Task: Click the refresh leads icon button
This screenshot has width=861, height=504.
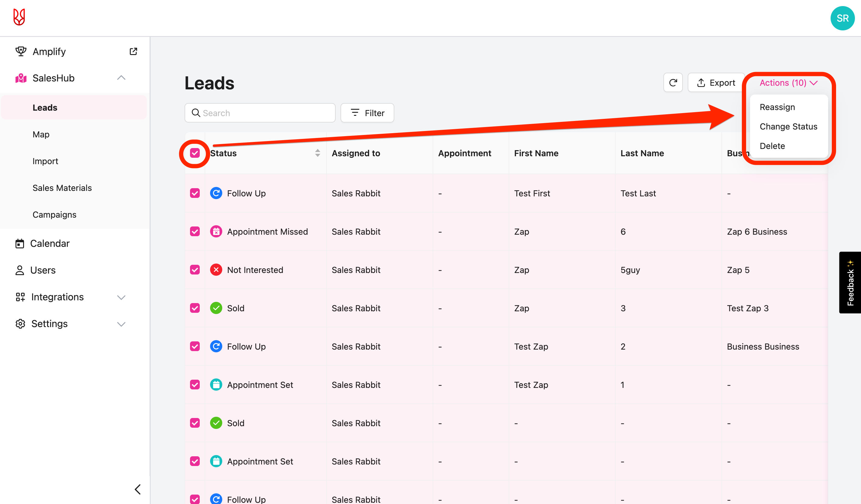Action: (x=673, y=83)
